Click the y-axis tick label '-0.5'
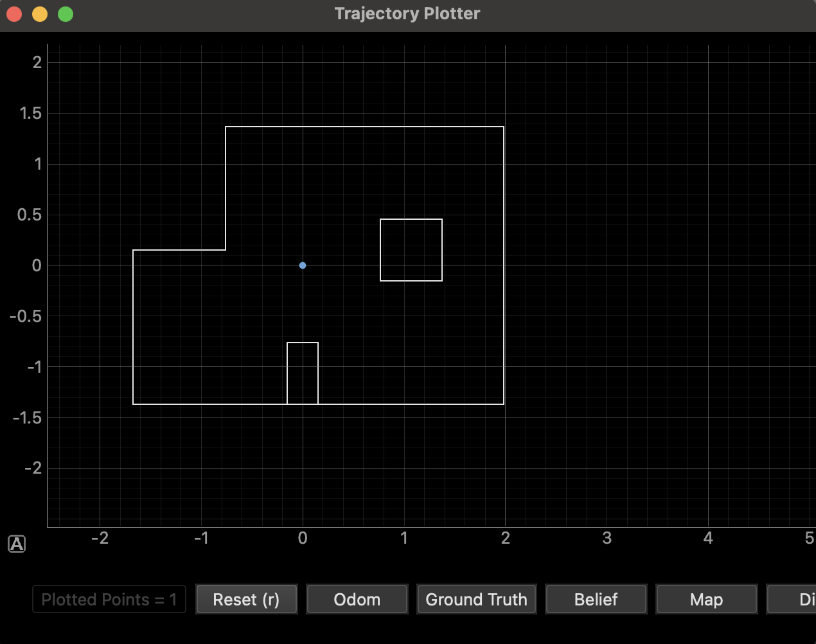 [26, 316]
